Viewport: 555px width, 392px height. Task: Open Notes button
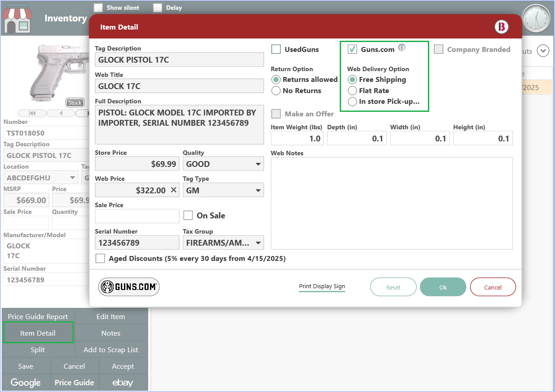click(111, 333)
